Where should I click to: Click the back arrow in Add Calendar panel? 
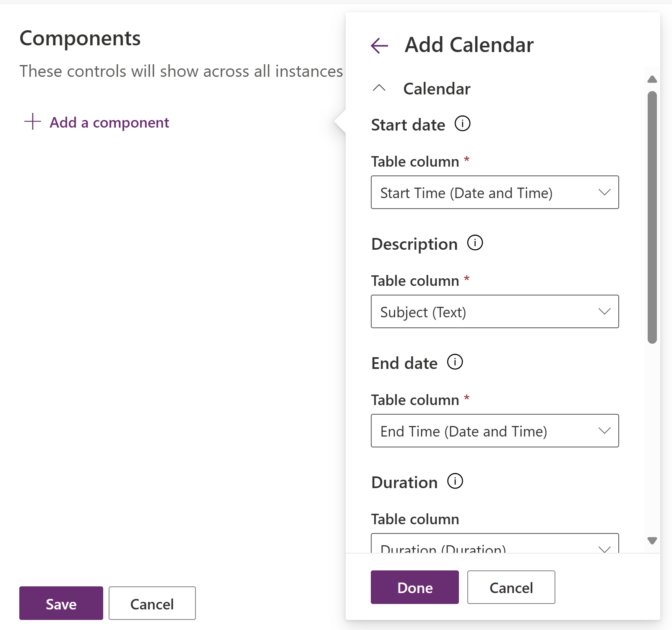[379, 45]
